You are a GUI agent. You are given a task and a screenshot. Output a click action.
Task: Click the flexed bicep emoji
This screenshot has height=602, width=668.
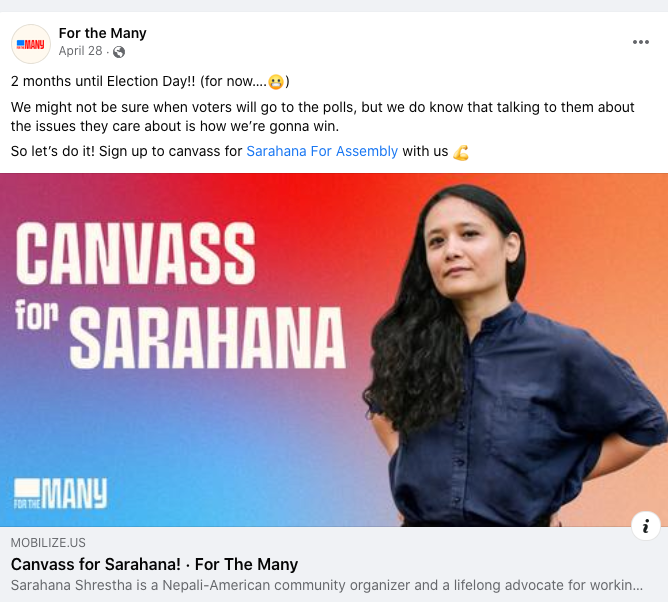[x=461, y=152]
